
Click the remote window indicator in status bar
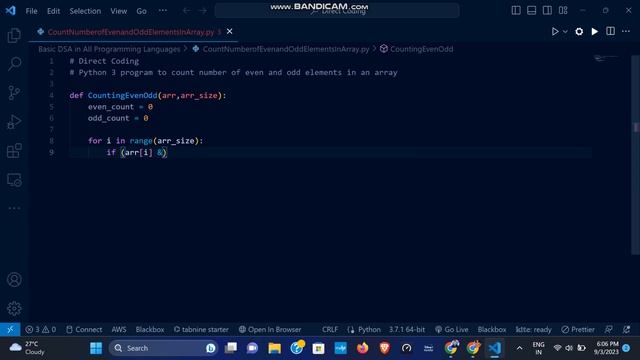pyautogui.click(x=10, y=329)
